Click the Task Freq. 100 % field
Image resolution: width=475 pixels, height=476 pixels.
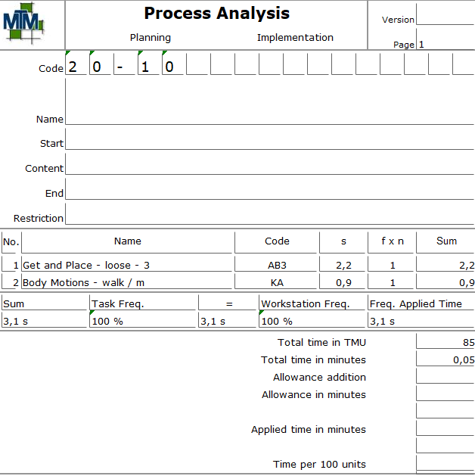(142, 322)
